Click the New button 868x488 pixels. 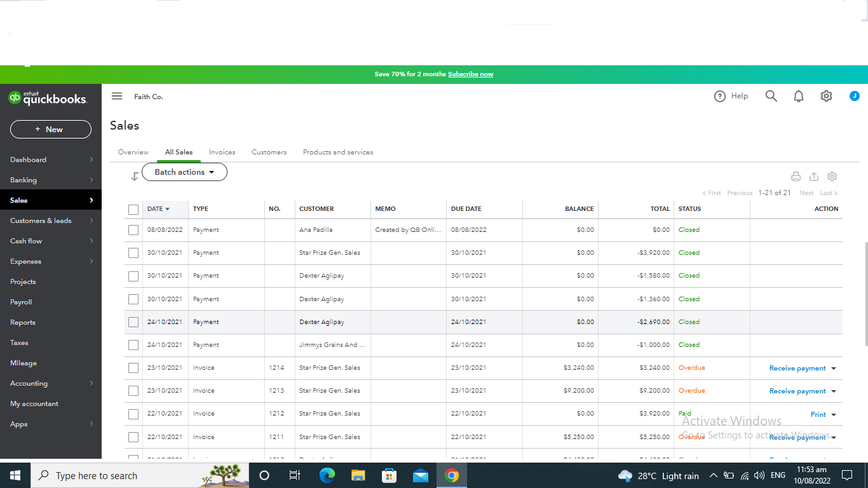[51, 130]
